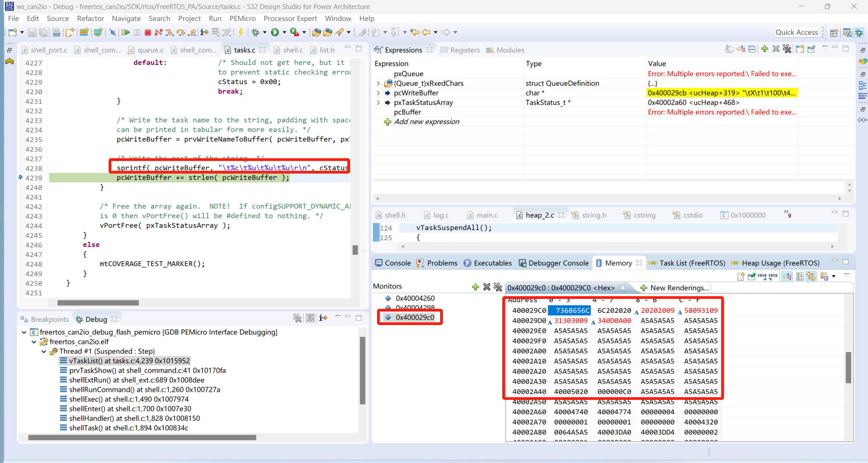The height and width of the screenshot is (463, 868).
Task: Collapse Thread #1 in Debug view
Action: coord(44,351)
